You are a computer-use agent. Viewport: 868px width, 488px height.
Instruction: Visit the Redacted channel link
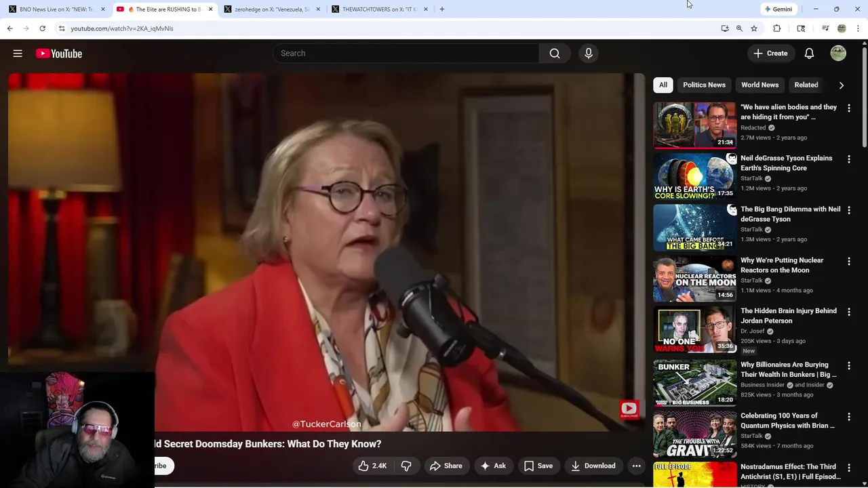click(x=753, y=127)
